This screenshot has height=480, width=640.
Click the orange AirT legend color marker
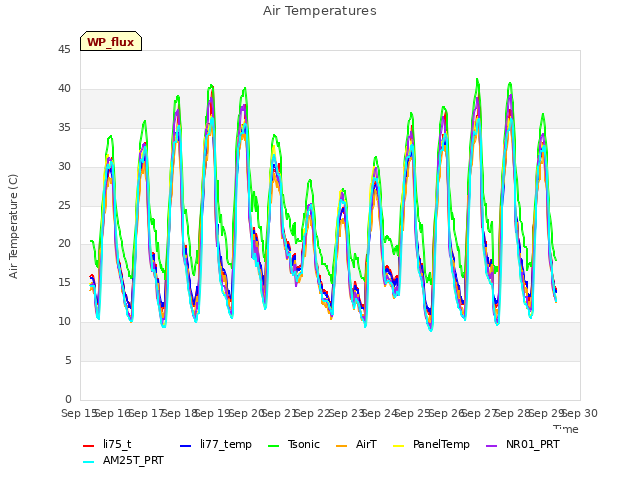[x=341, y=446]
